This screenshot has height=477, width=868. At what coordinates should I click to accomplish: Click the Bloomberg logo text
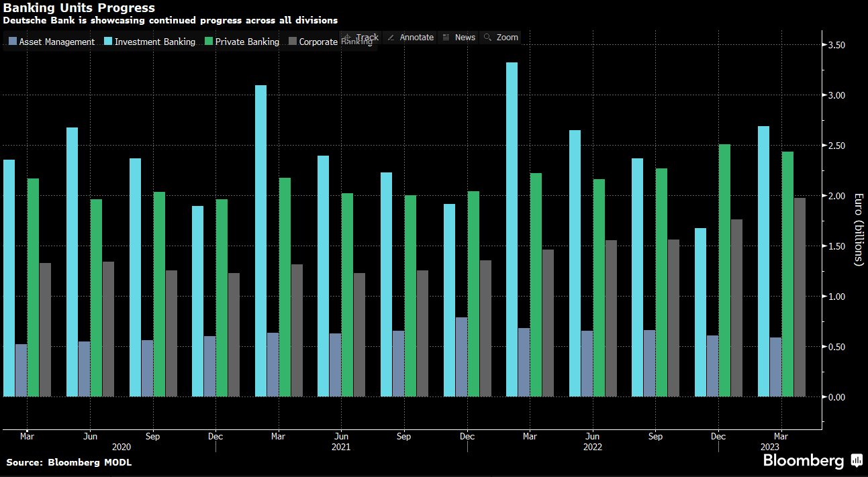(804, 461)
